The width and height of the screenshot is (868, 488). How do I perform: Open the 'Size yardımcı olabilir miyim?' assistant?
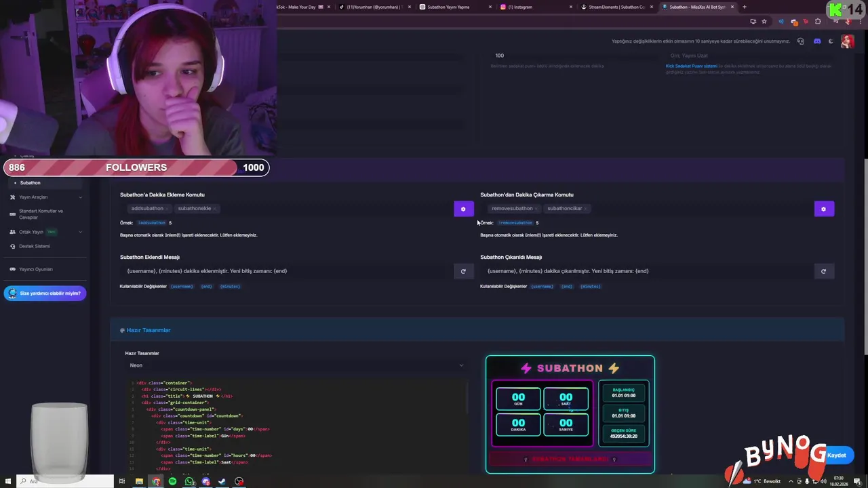[x=45, y=293]
